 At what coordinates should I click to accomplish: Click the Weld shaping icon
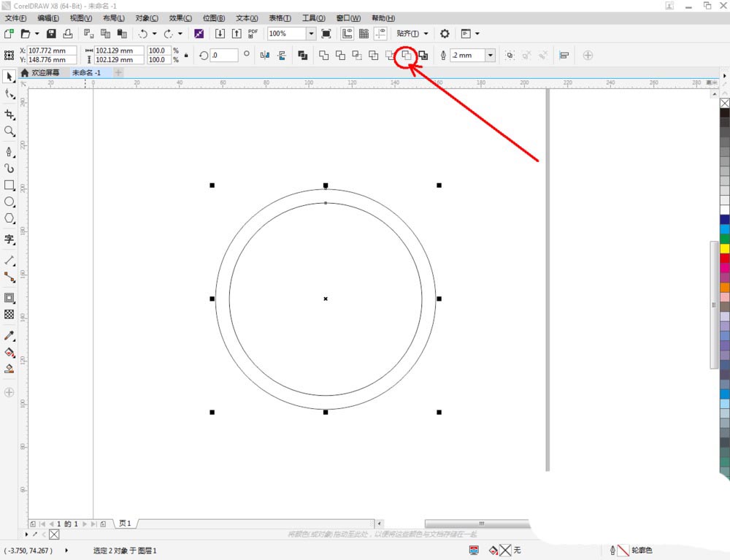click(x=323, y=55)
